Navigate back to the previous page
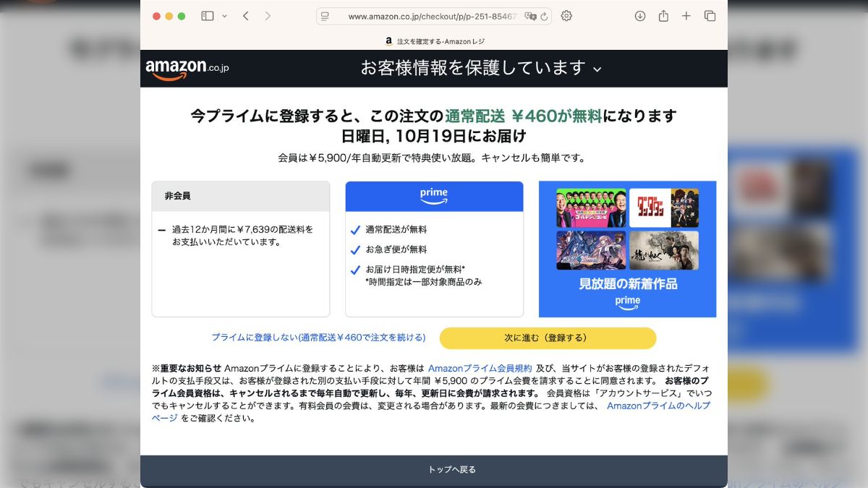Image resolution: width=868 pixels, height=488 pixels. 245,15
